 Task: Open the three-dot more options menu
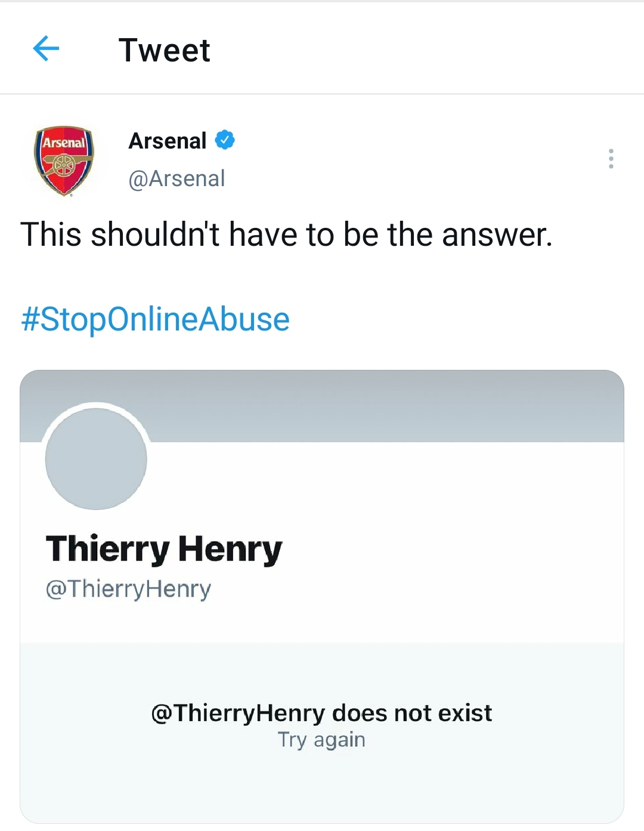click(x=611, y=159)
